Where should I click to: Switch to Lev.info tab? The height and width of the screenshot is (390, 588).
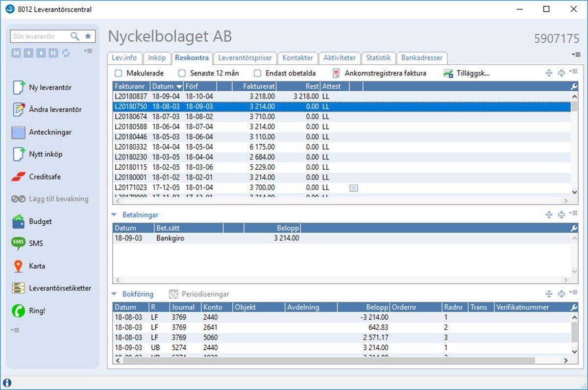tap(124, 58)
